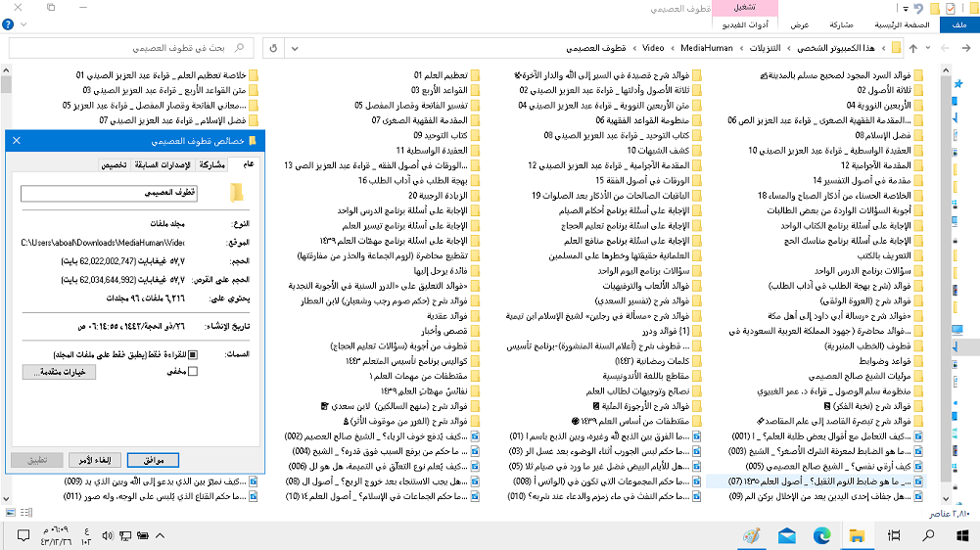Open the Mail app on the taskbar

786,535
